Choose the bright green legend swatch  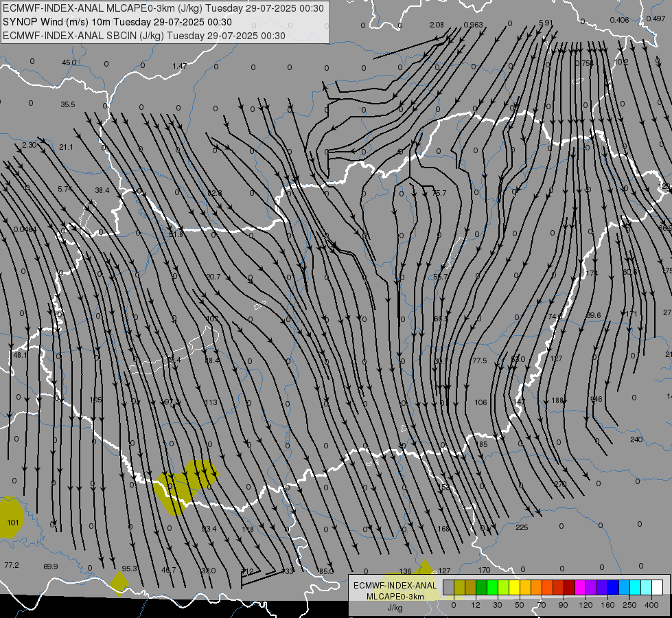(x=492, y=587)
